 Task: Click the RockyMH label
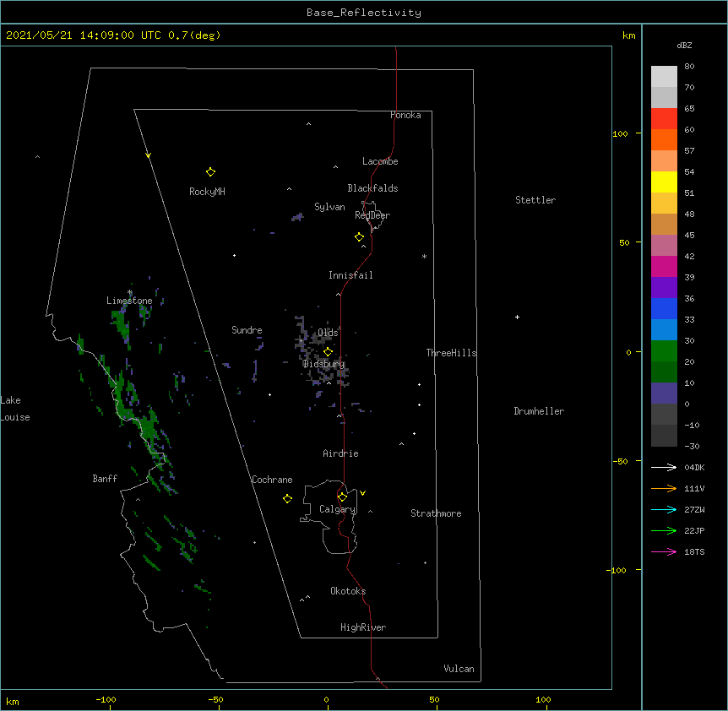point(207,192)
